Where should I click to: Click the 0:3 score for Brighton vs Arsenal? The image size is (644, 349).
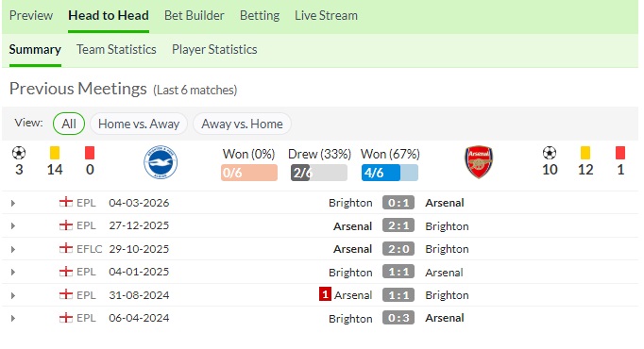[x=398, y=318]
